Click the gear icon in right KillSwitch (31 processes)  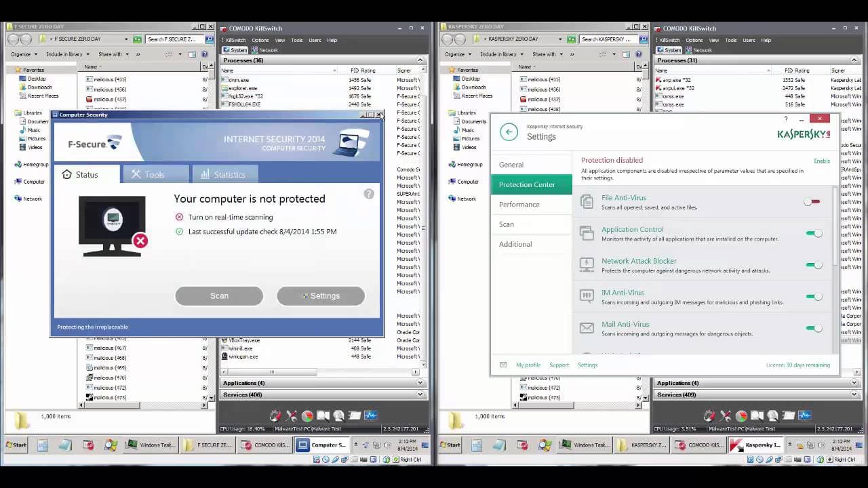point(709,415)
